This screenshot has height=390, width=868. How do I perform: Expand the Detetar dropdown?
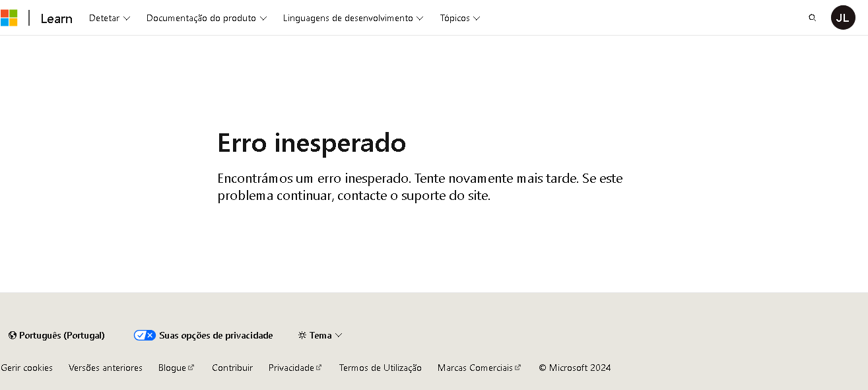click(x=109, y=18)
